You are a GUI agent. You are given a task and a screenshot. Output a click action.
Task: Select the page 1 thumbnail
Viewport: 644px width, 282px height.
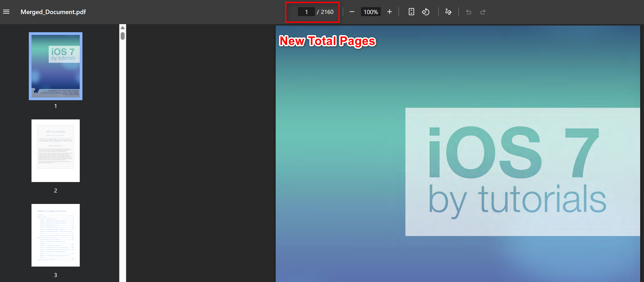click(55, 66)
